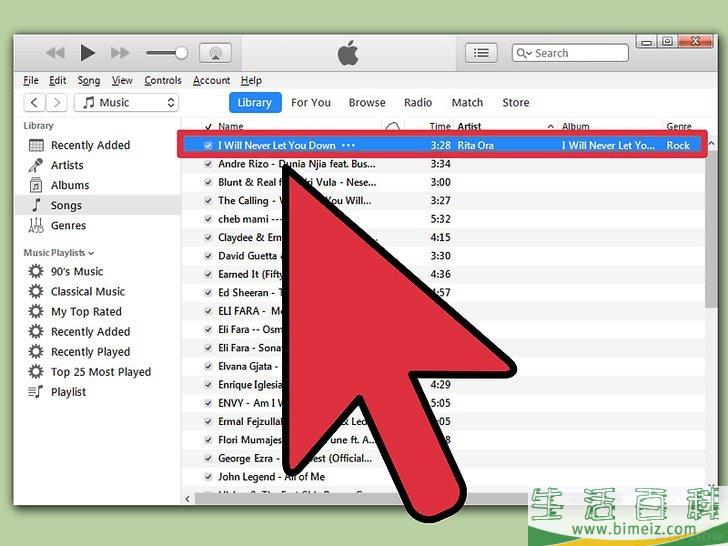Uncheck The Calling song checkbox
The width and height of the screenshot is (728, 546).
point(208,201)
